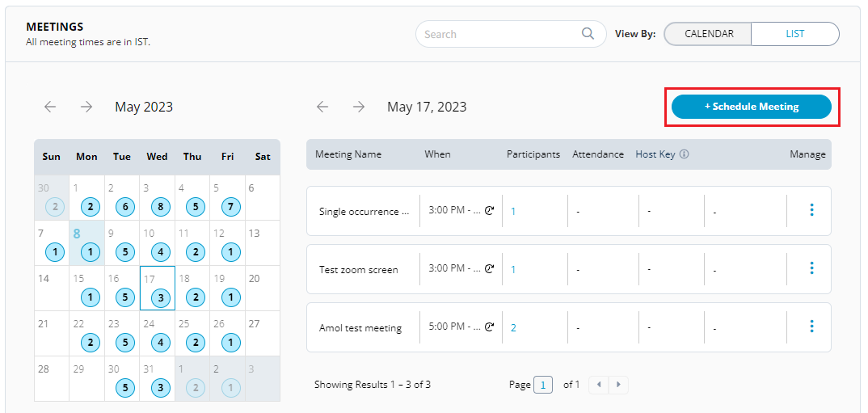Open Manage menu for Test zoom screen
Viewport: 868px width, 413px height.
point(811,268)
